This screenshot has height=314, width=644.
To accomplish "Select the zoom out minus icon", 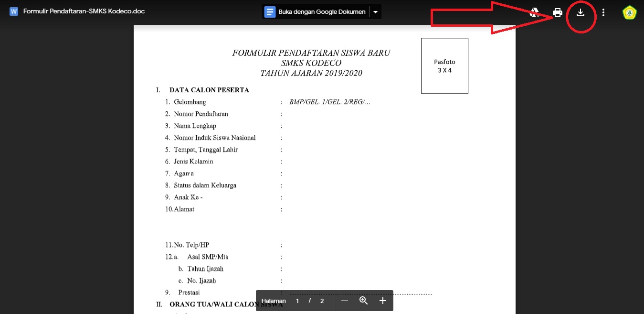I will point(345,301).
